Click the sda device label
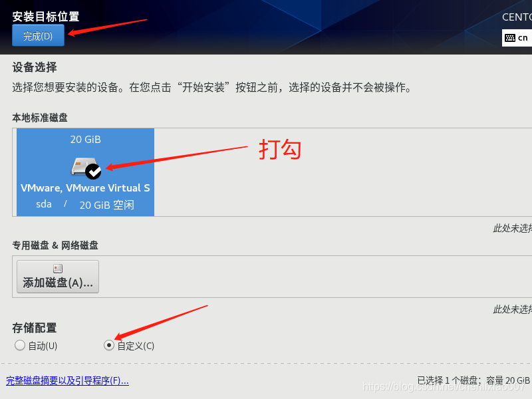 pyautogui.click(x=44, y=204)
